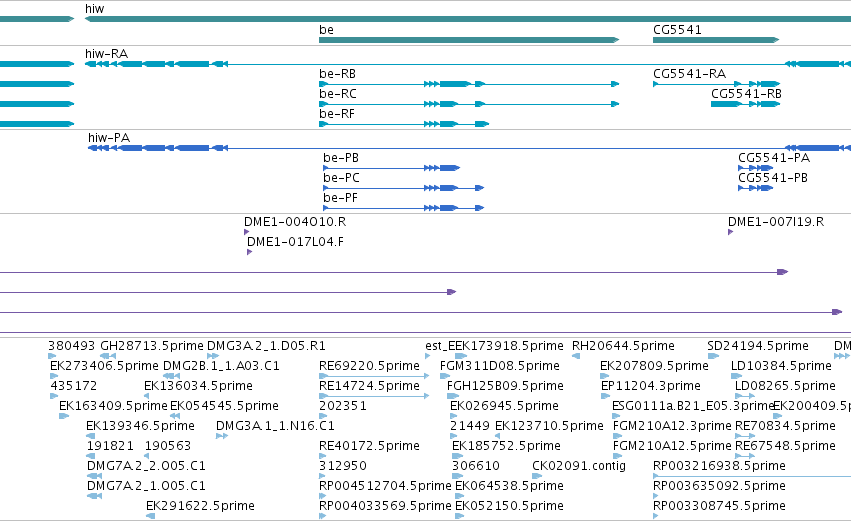The height and width of the screenshot is (521, 851).
Task: Select CG5541-RA transcript
Action: coord(716,84)
